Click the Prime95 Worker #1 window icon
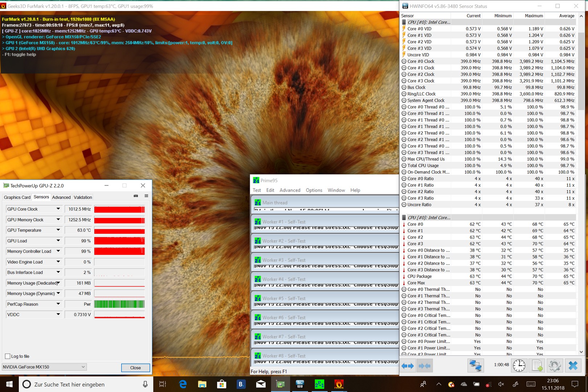The height and width of the screenshot is (392, 588). [x=258, y=221]
